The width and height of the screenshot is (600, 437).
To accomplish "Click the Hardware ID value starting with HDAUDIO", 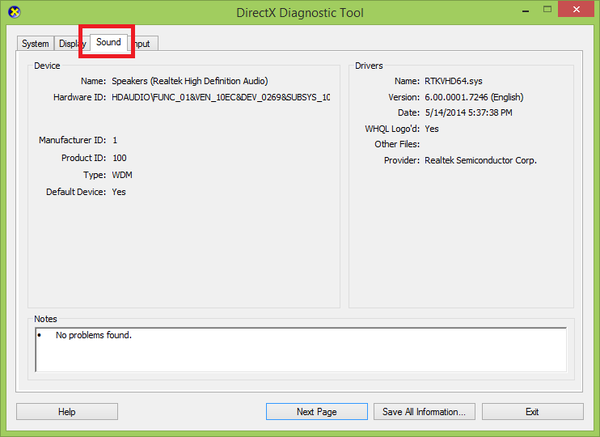I will coord(221,97).
